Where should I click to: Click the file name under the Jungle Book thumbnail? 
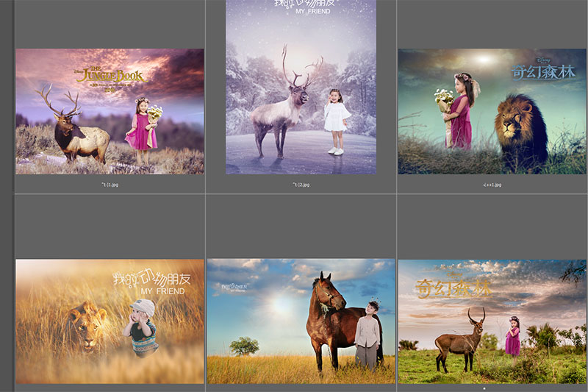(110, 185)
